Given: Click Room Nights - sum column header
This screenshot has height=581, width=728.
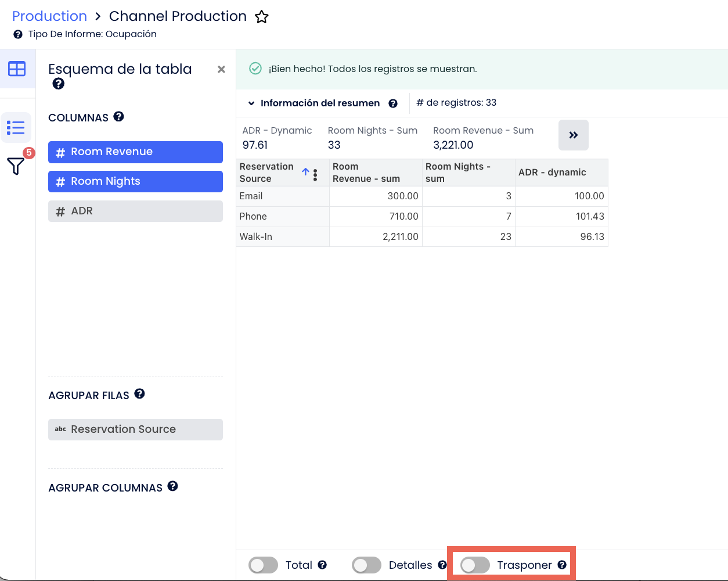Looking at the screenshot, I should pos(468,173).
